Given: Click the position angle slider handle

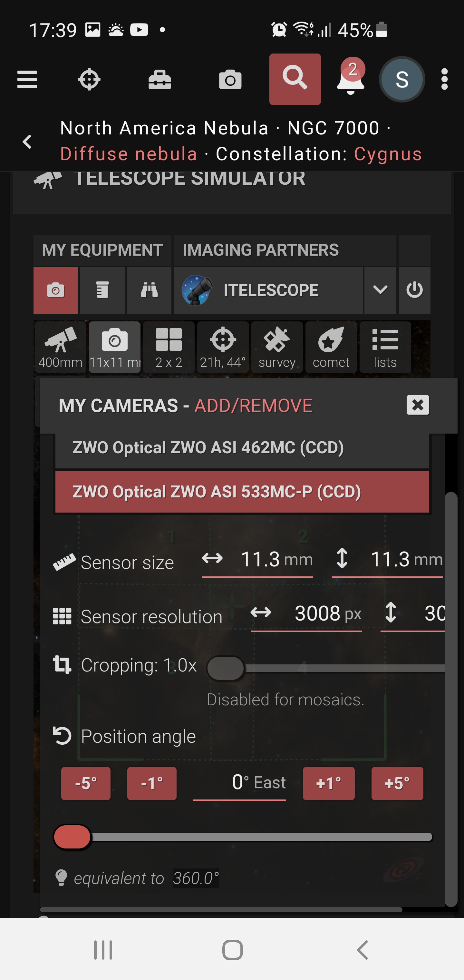Looking at the screenshot, I should click(72, 837).
